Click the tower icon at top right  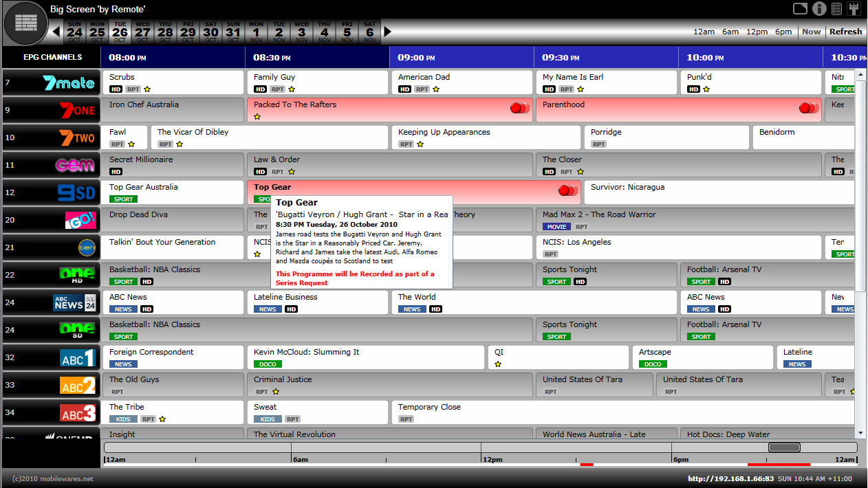click(855, 8)
